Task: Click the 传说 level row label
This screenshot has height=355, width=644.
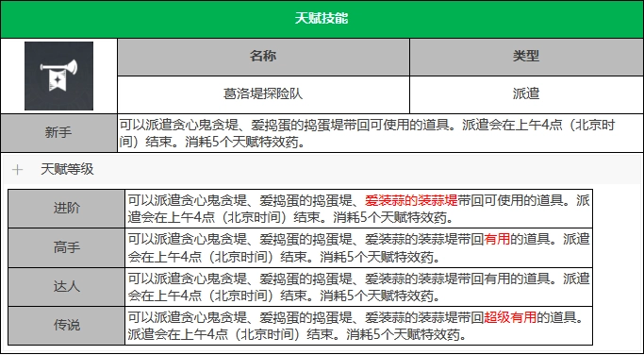Action: [x=67, y=326]
